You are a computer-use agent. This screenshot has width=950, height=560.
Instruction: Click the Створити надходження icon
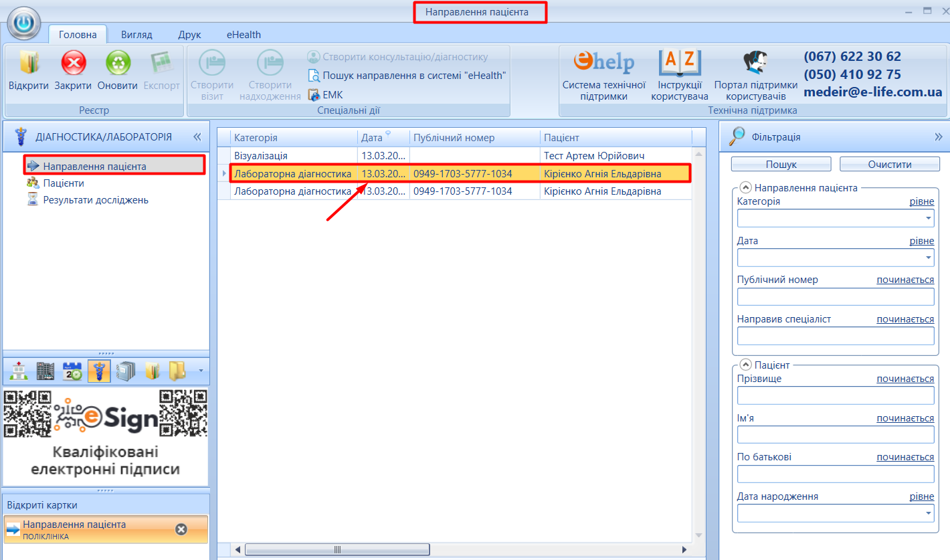[270, 63]
